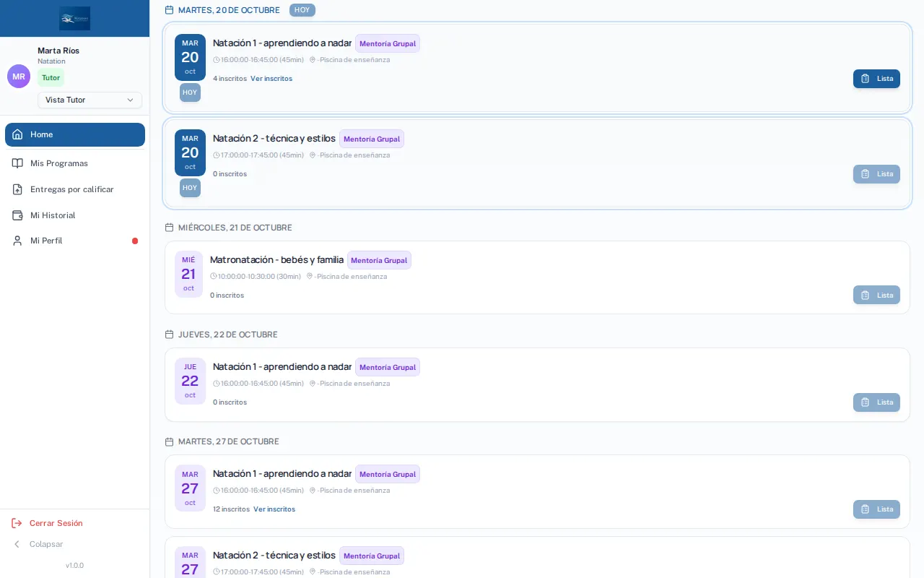Click the red notification dot beside Mi Perfil
The image size is (924, 578).
click(135, 241)
